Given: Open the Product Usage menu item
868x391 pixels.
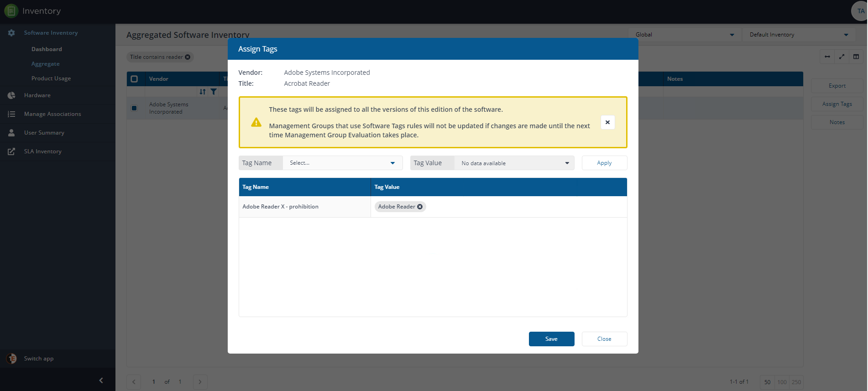Looking at the screenshot, I should pos(51,78).
